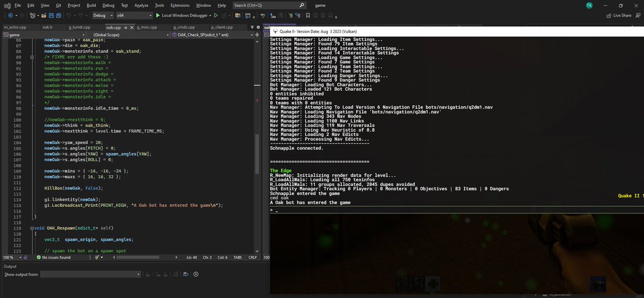Open the Build menu
644x298 pixels.
[91, 5]
